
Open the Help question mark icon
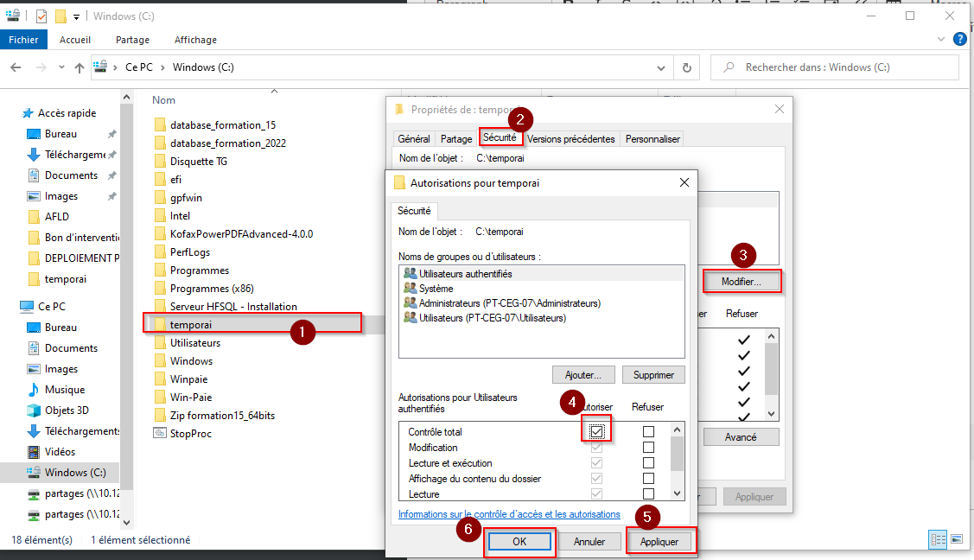(x=958, y=40)
